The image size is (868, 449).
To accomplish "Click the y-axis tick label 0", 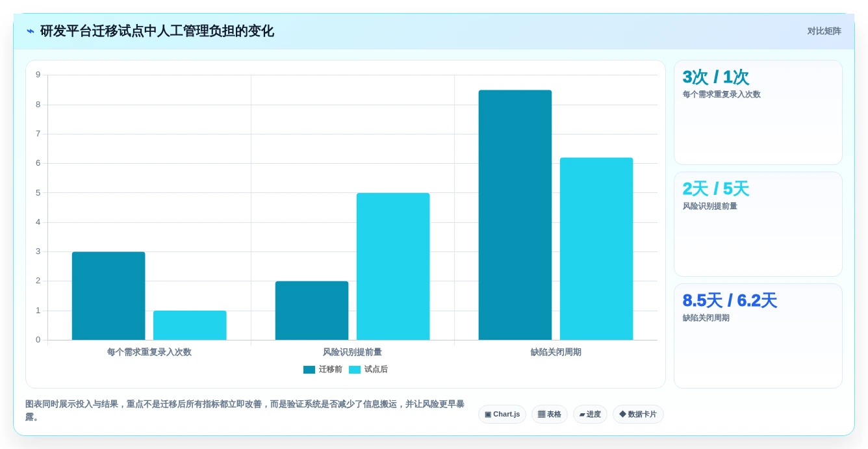I will (38, 340).
